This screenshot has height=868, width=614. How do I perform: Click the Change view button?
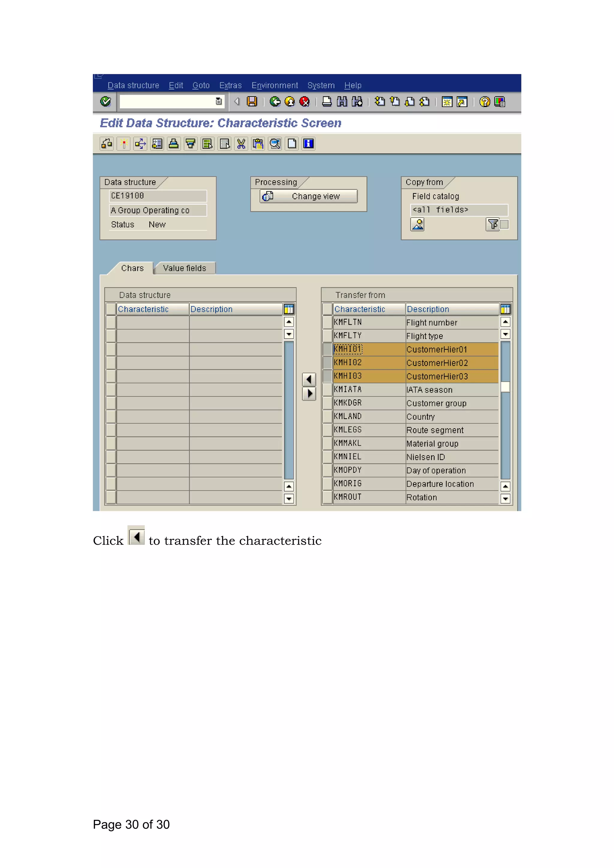(x=309, y=196)
